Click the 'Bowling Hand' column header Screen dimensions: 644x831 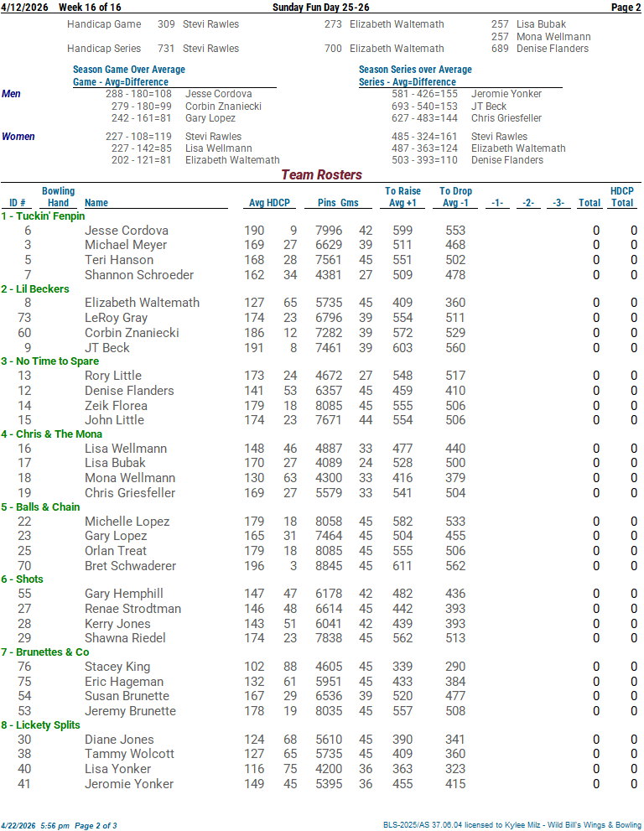[59, 196]
